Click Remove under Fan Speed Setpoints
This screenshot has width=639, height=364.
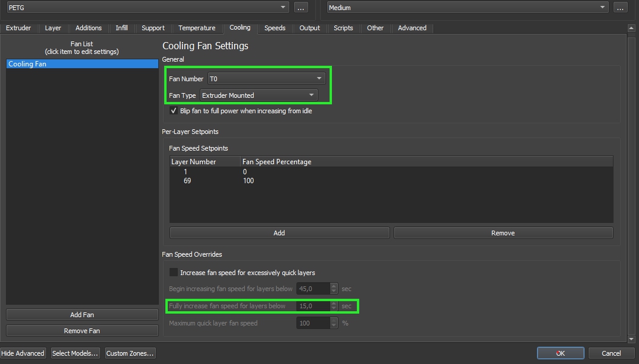coord(503,233)
